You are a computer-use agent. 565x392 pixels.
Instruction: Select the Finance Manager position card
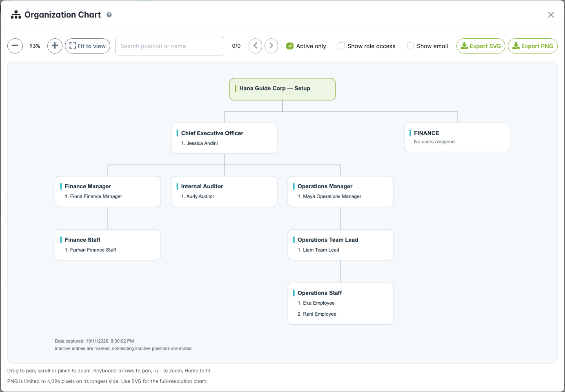click(108, 192)
